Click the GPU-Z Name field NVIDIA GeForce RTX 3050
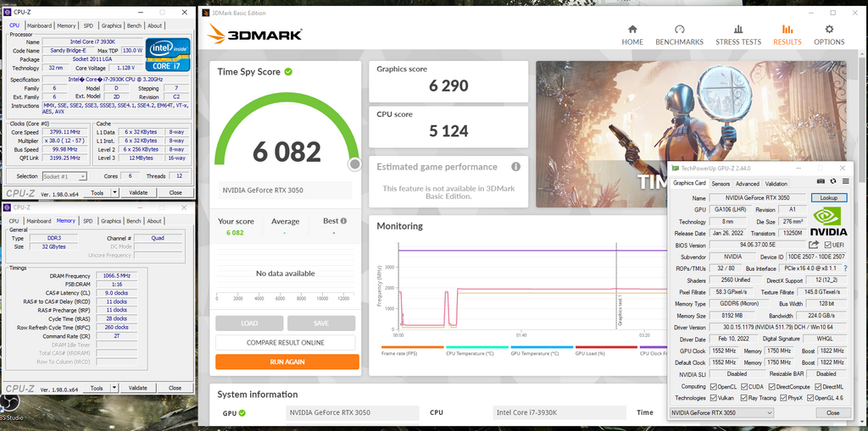 click(759, 197)
